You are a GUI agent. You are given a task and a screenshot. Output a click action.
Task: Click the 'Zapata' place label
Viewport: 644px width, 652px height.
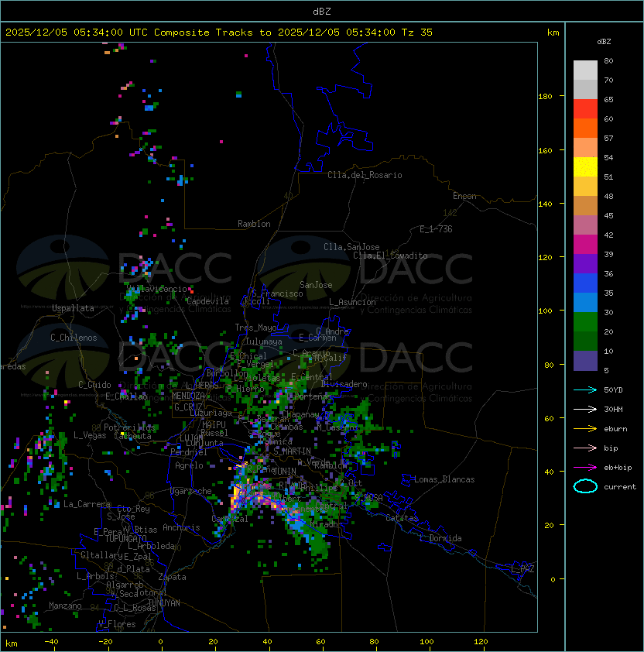tap(172, 577)
